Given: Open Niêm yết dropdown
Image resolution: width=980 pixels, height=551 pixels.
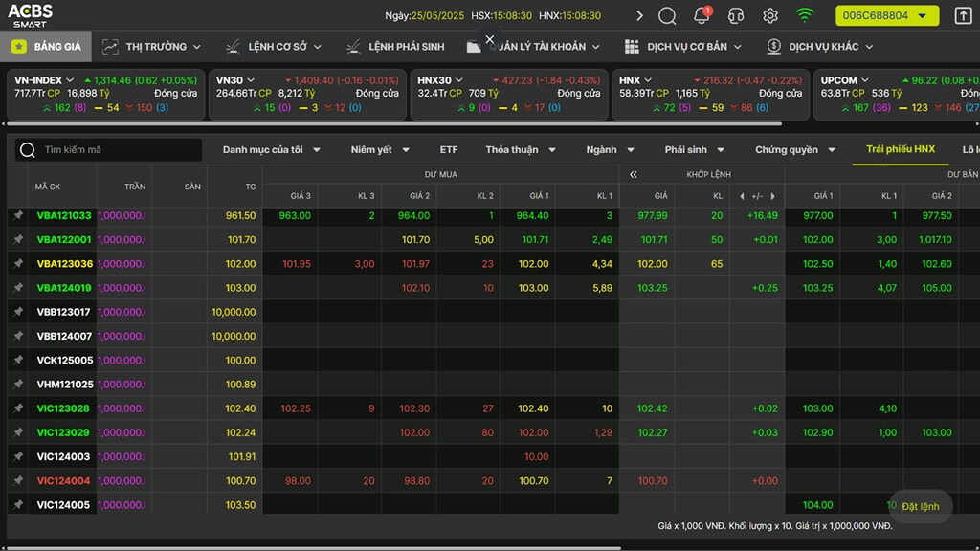Looking at the screenshot, I should 380,150.
